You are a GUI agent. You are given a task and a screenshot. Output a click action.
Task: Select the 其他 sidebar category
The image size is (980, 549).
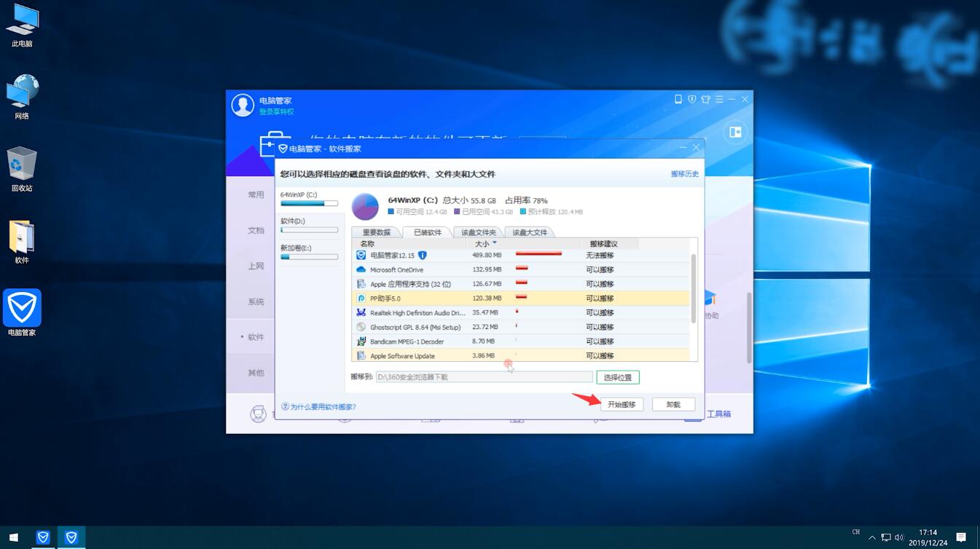(256, 373)
